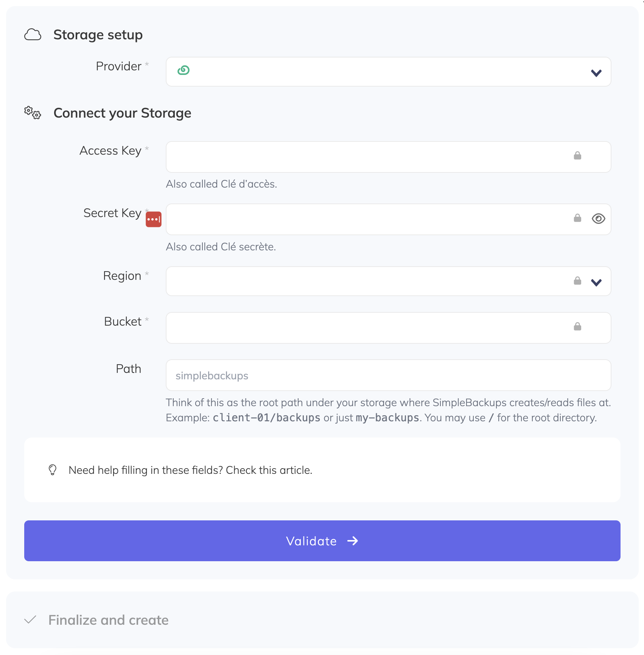Click the red password manager icon

tap(154, 219)
